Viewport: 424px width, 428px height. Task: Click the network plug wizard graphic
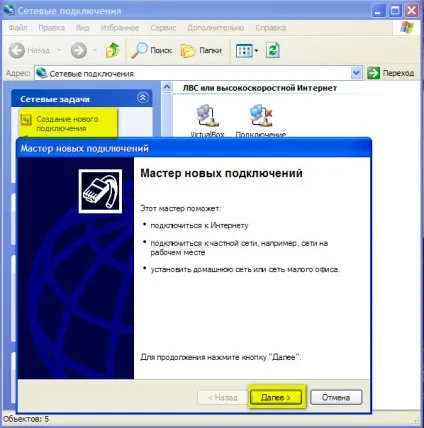[100, 191]
